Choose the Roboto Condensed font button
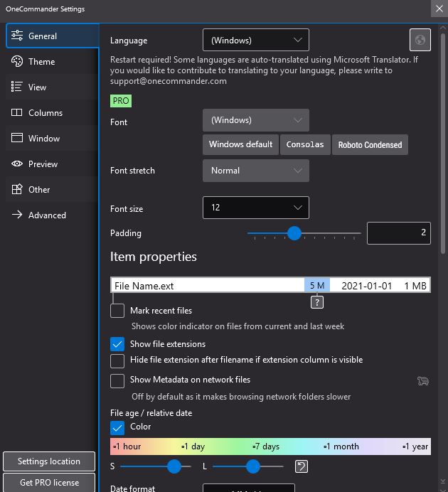Image resolution: width=448 pixels, height=492 pixels. point(370,144)
